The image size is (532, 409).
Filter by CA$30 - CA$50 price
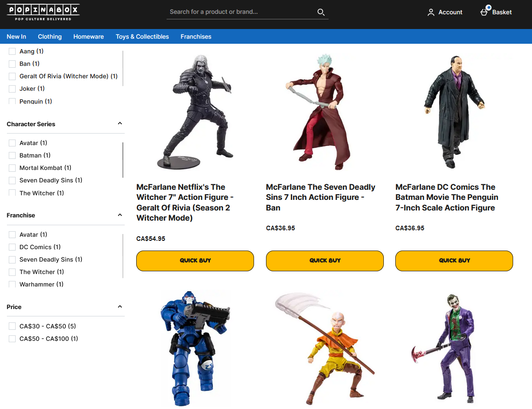pyautogui.click(x=12, y=326)
